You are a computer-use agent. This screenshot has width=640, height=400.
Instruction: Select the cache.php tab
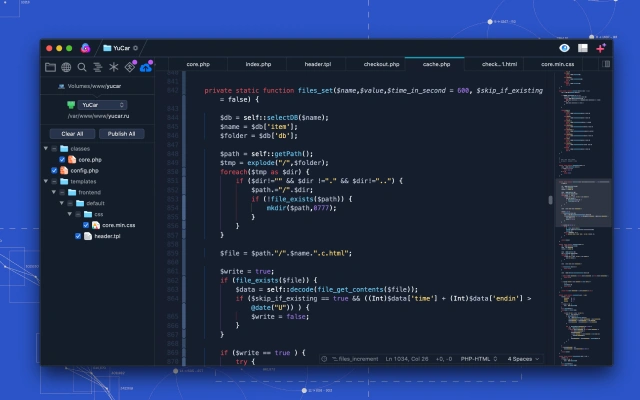pyautogui.click(x=436, y=64)
